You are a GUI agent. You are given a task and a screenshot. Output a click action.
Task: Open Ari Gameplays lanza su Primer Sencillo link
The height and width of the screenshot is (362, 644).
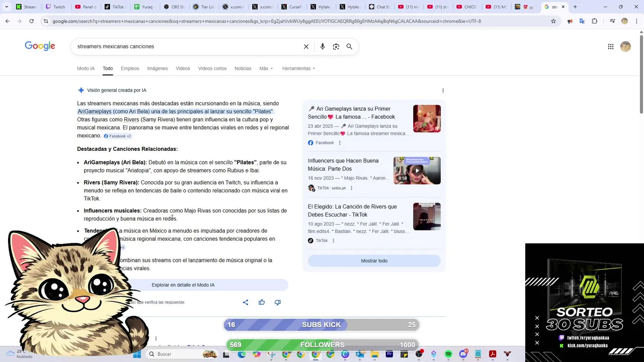click(352, 113)
